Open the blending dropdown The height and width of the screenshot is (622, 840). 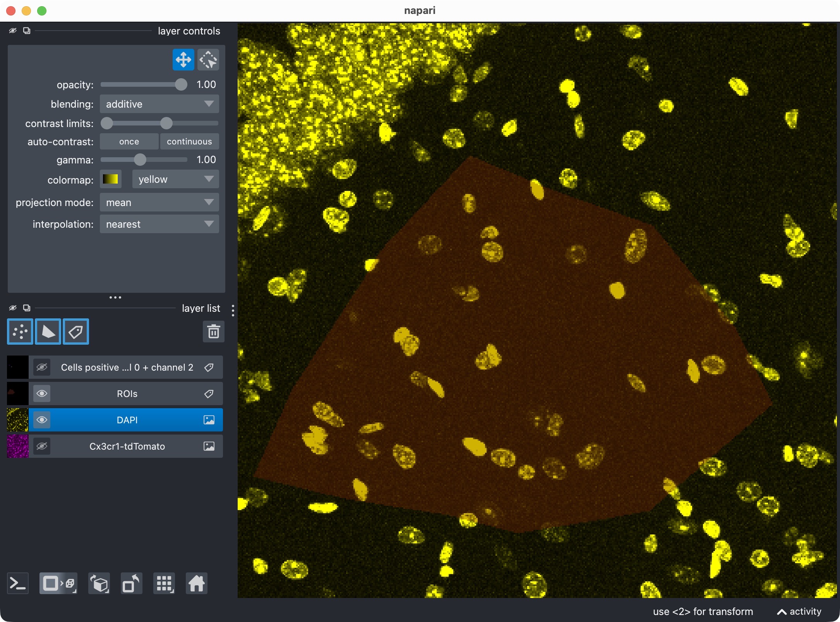[x=159, y=104]
